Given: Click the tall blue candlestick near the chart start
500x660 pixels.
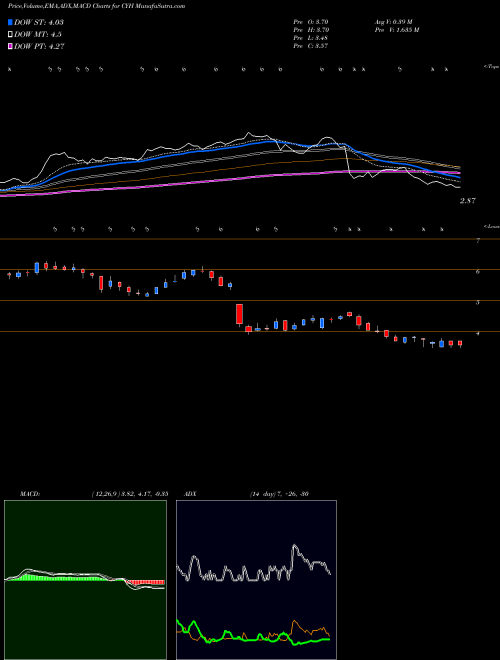Looking at the screenshot, I should [x=37, y=268].
